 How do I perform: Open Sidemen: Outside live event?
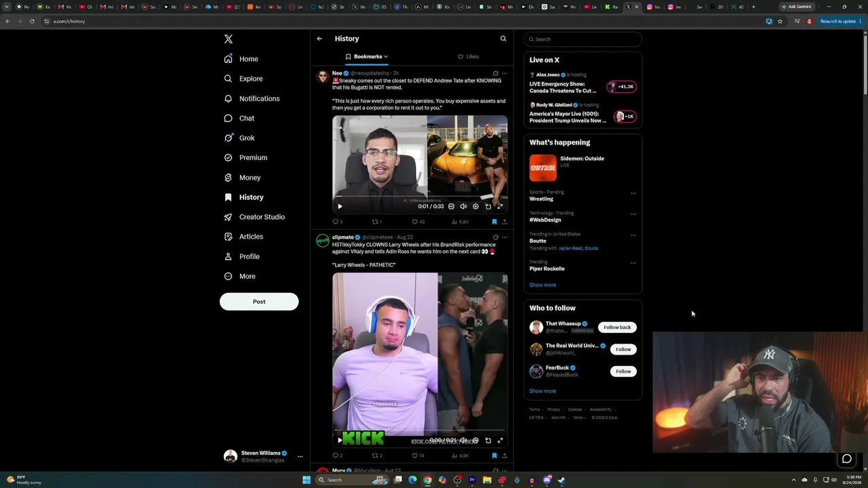coord(583,167)
